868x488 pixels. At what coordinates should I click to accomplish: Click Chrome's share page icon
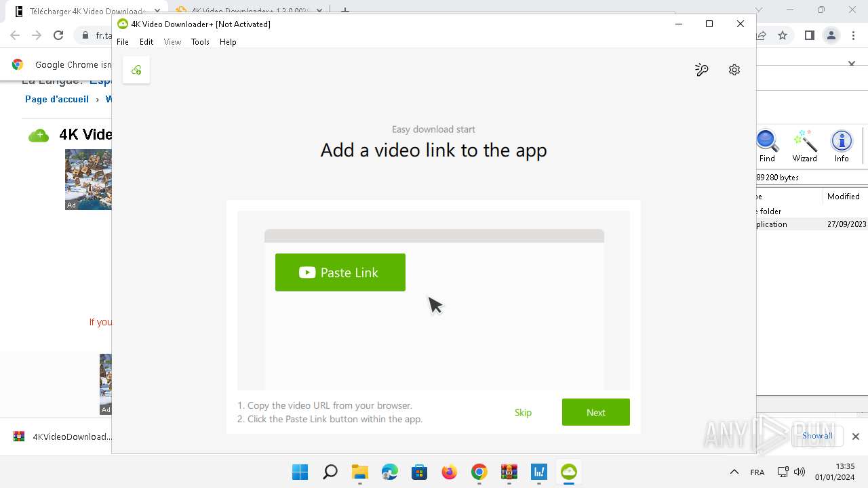click(762, 35)
